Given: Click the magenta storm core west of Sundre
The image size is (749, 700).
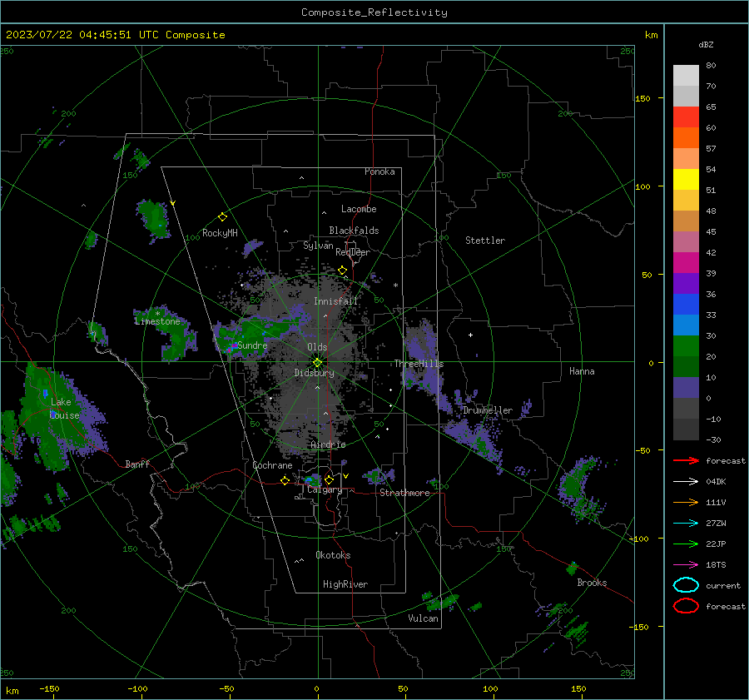Looking at the screenshot, I should pos(233,346).
